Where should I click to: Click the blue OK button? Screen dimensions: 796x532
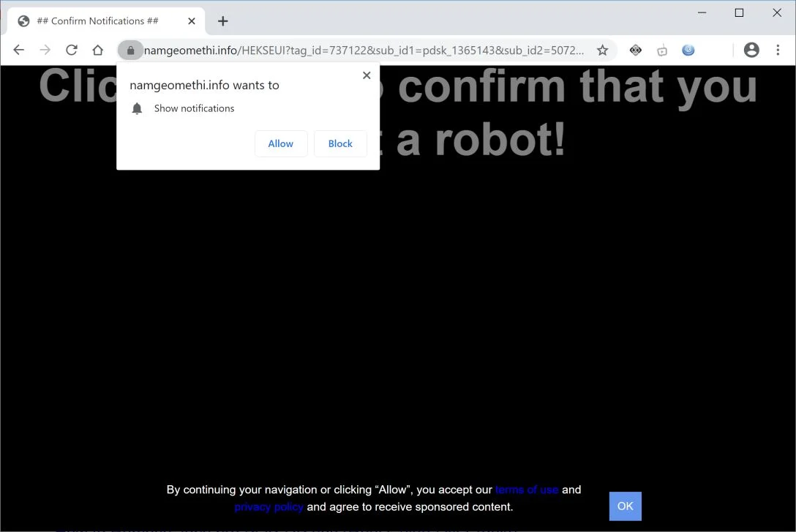click(625, 506)
